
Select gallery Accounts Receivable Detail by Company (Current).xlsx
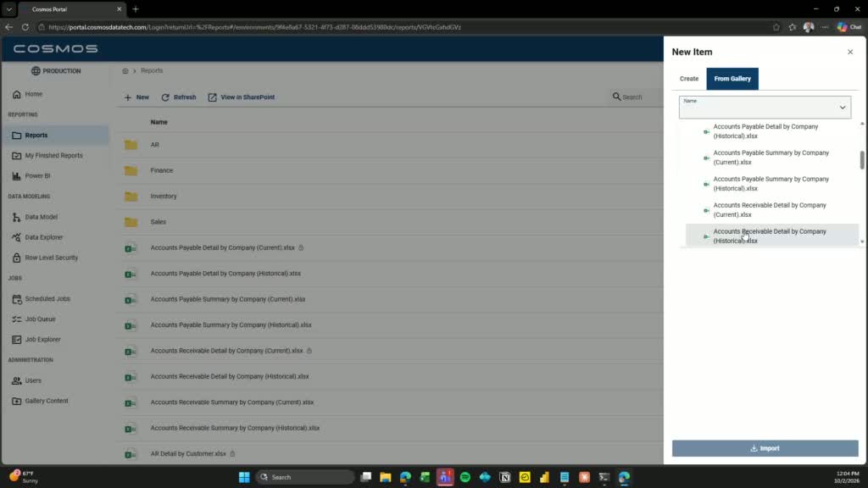(x=771, y=210)
